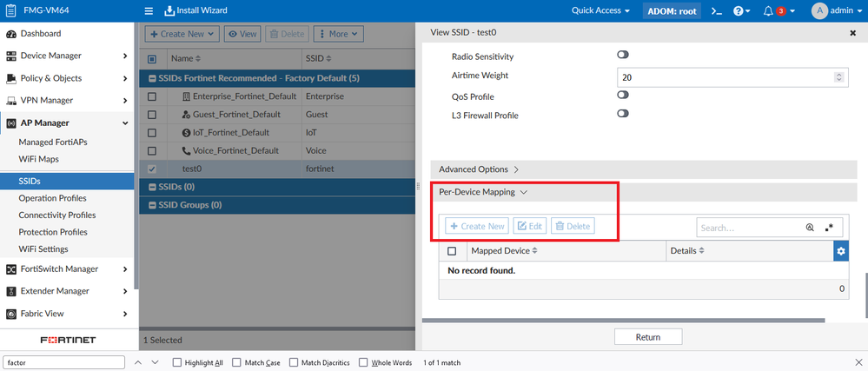Screen dimensions: 868x371
Task: Expand Device Manager menu
Action: coord(66,56)
